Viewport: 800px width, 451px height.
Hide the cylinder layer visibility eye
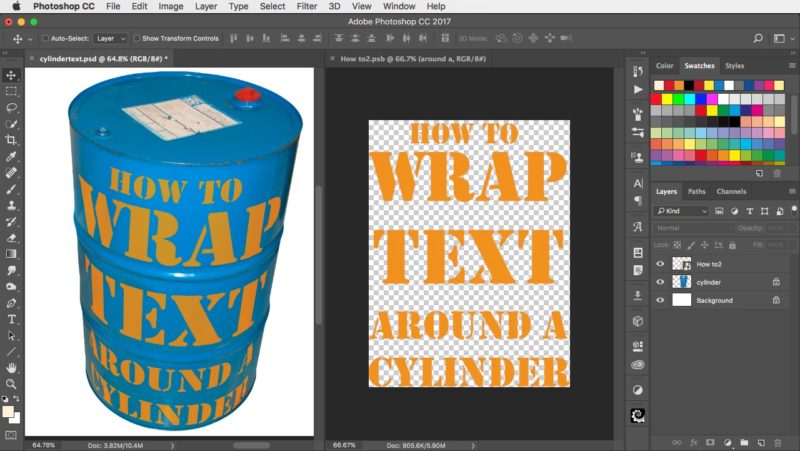pos(660,282)
